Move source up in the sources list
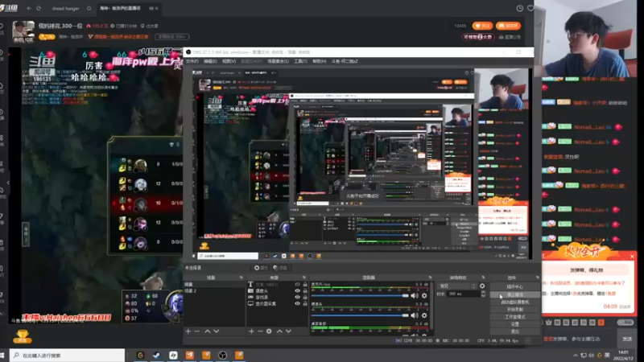 (x=279, y=331)
